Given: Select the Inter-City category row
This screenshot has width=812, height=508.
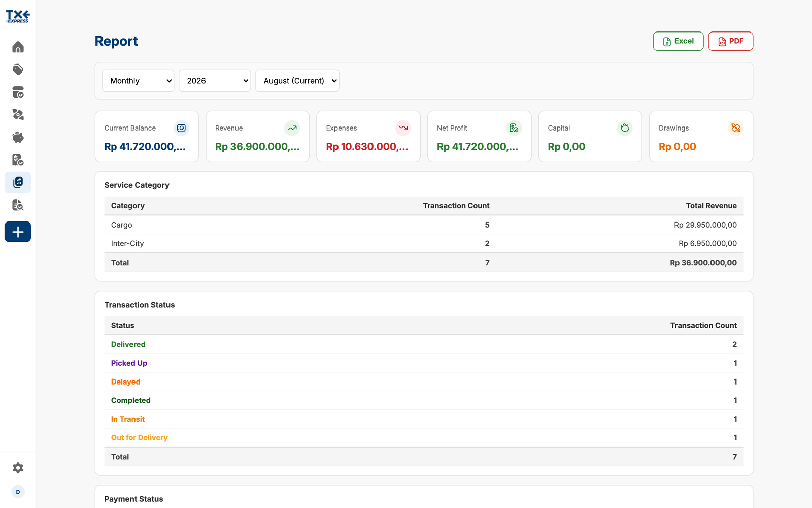Looking at the screenshot, I should [424, 244].
